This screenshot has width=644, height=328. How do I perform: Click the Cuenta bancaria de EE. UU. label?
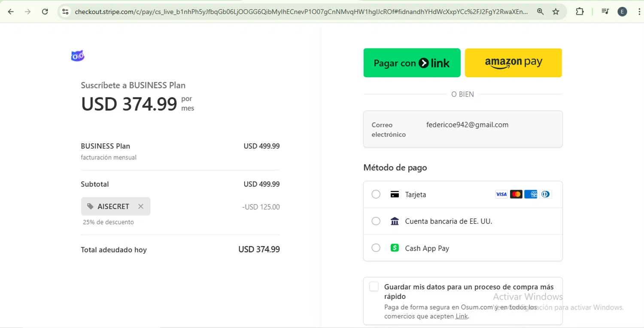tap(449, 222)
